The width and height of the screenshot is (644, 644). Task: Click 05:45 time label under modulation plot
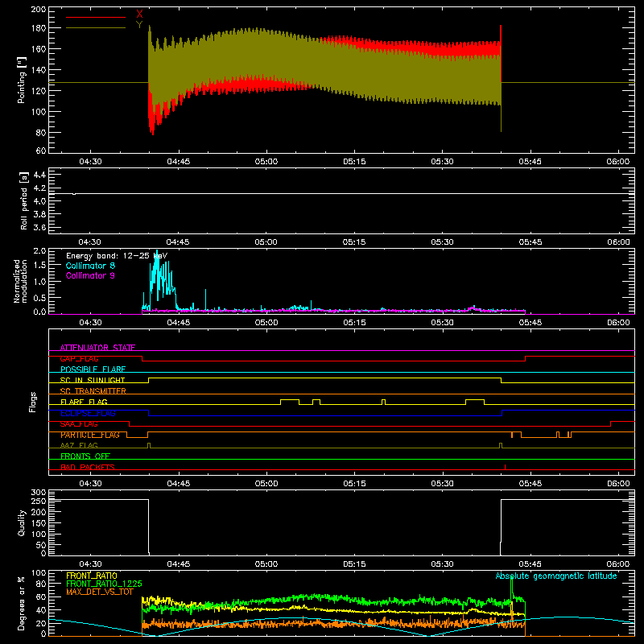pyautogui.click(x=530, y=323)
